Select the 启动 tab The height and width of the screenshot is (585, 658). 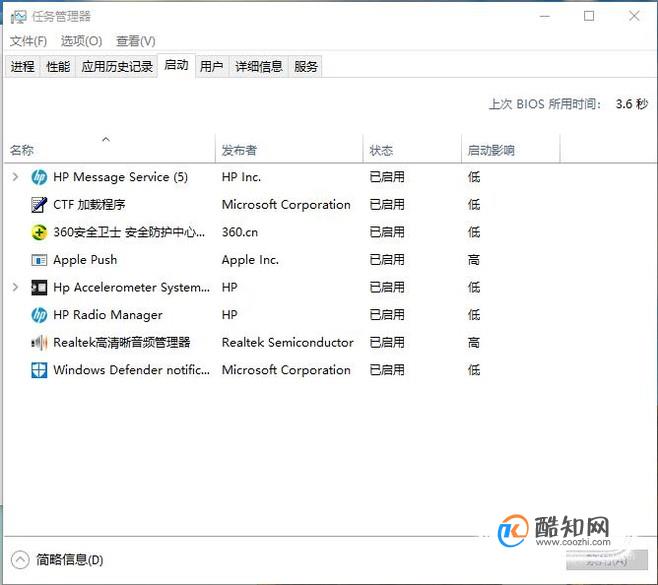point(176,65)
